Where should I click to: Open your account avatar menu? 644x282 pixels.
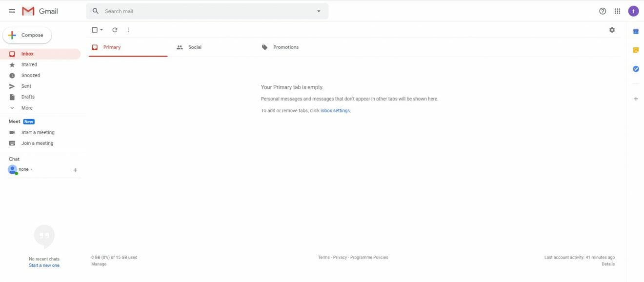tap(633, 10)
